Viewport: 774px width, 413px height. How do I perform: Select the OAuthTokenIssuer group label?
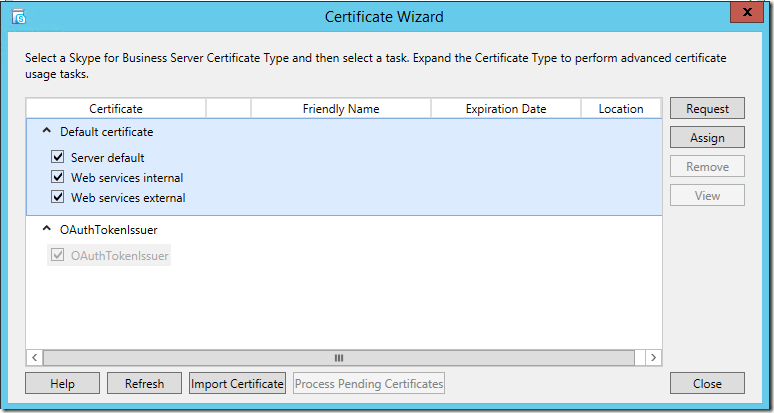[109, 229]
